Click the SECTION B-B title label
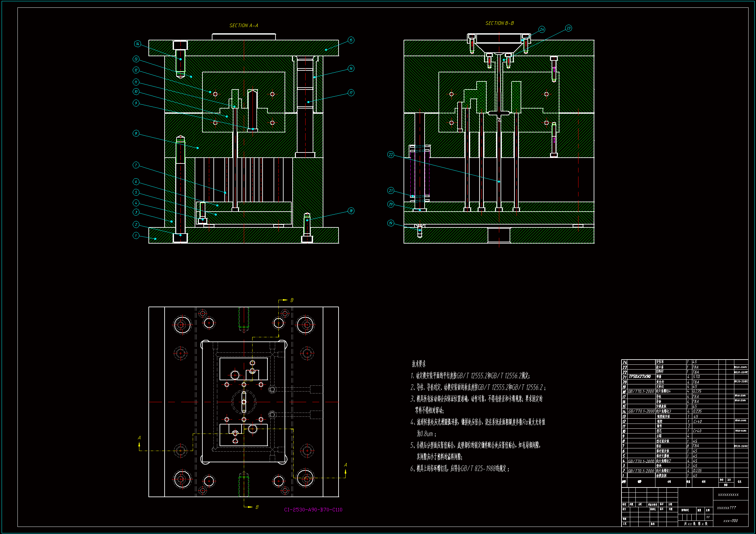This screenshot has width=756, height=534. 500,23
